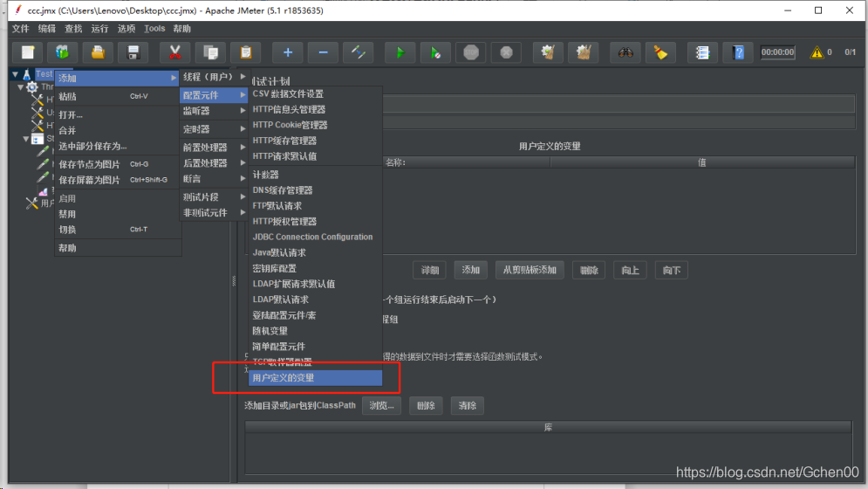Image resolution: width=868 pixels, height=489 pixels.
Task: Open the 编辑 menu
Action: click(47, 28)
